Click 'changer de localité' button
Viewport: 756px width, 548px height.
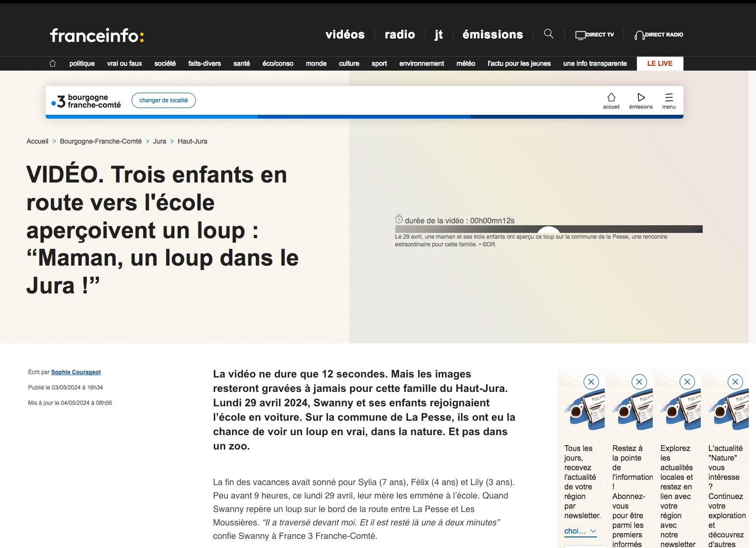click(x=163, y=100)
